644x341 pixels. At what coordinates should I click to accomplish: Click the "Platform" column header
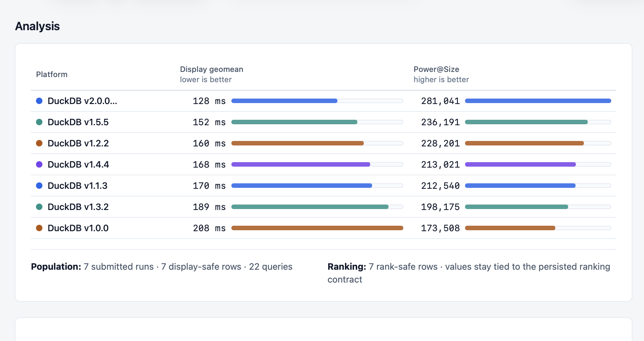point(52,74)
